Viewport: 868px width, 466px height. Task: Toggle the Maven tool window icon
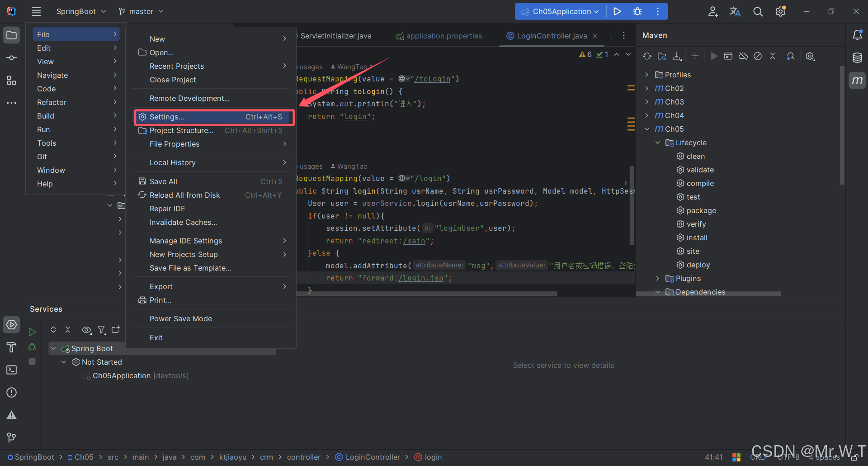(857, 80)
